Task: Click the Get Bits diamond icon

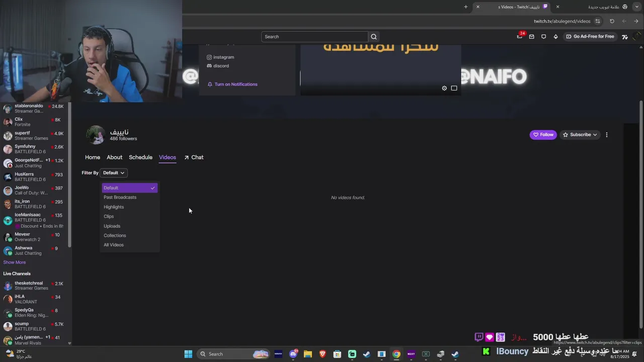Action: 555,37
